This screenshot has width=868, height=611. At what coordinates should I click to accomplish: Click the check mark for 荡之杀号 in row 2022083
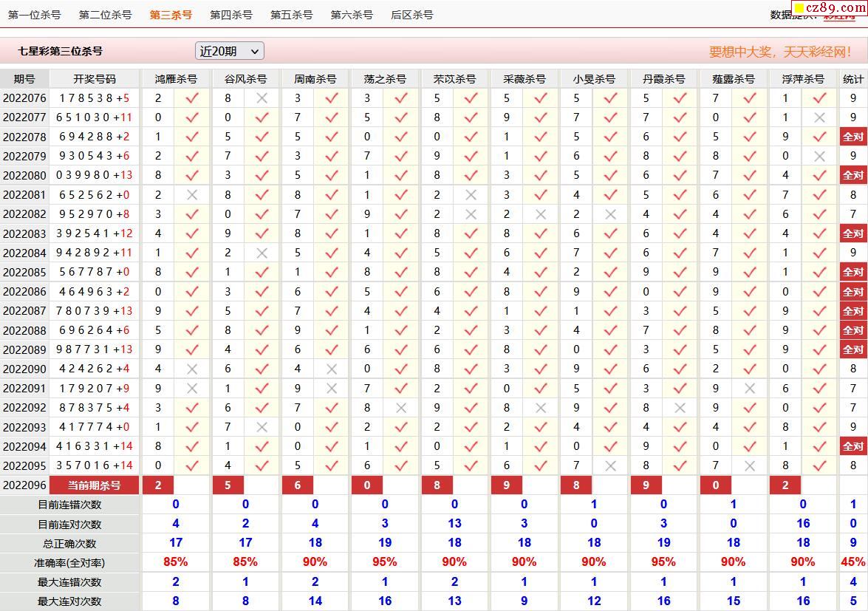(x=401, y=233)
